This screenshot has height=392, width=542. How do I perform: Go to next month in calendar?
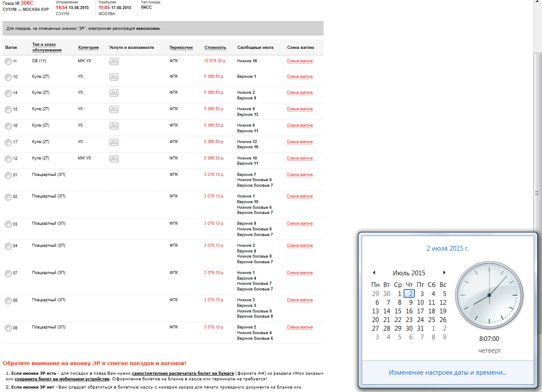[x=444, y=273]
